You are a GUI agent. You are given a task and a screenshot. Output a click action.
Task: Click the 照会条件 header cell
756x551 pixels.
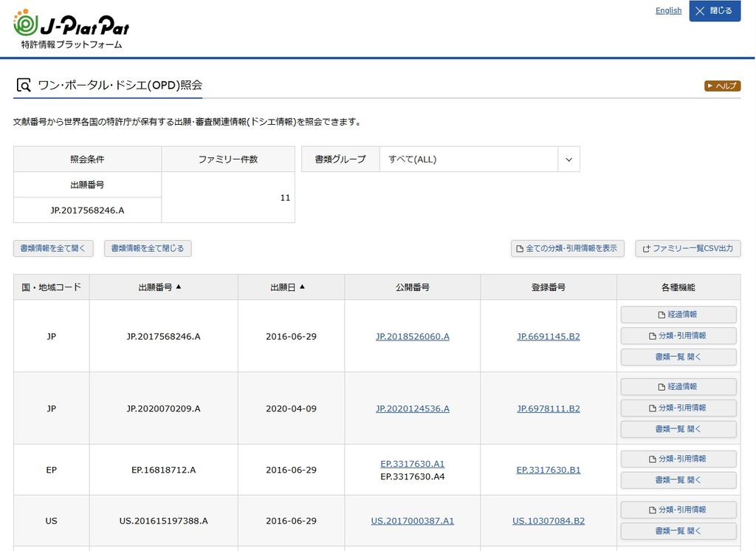click(87, 160)
